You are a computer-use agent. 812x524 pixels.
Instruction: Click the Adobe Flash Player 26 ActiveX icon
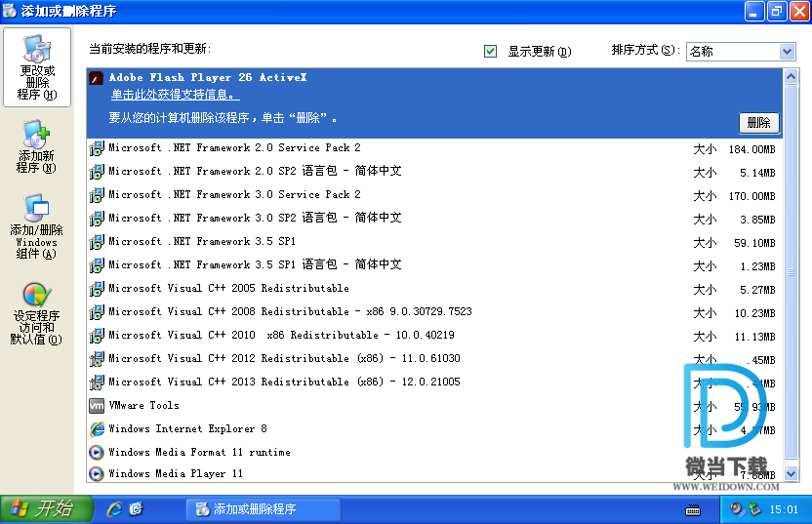(97, 78)
